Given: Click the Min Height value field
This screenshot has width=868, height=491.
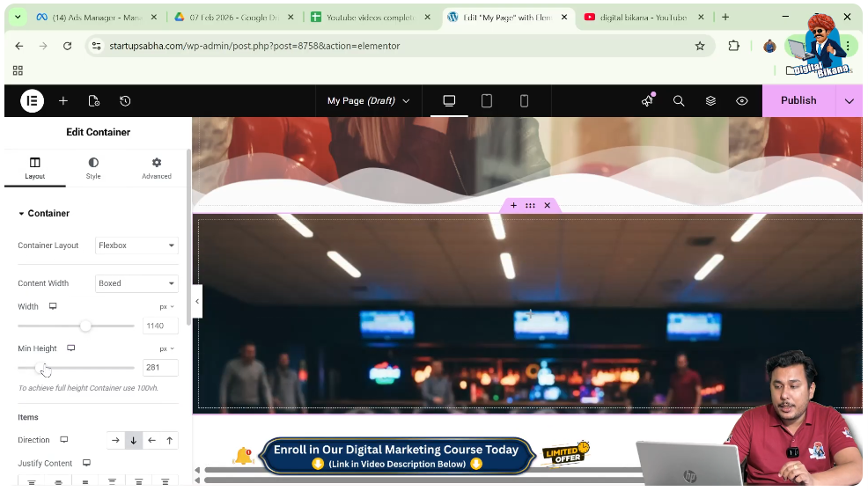Looking at the screenshot, I should pyautogui.click(x=159, y=368).
